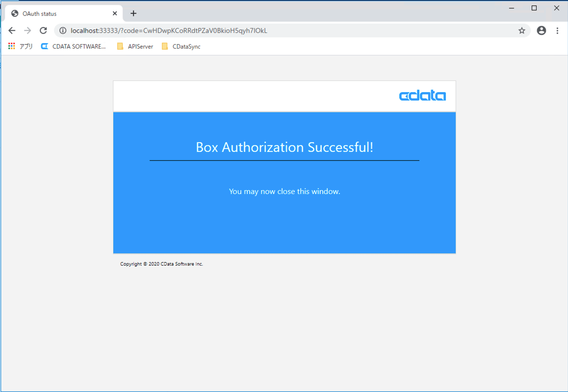Open the CDATA SOFTWARE bookmark
568x392 pixels.
(x=74, y=47)
